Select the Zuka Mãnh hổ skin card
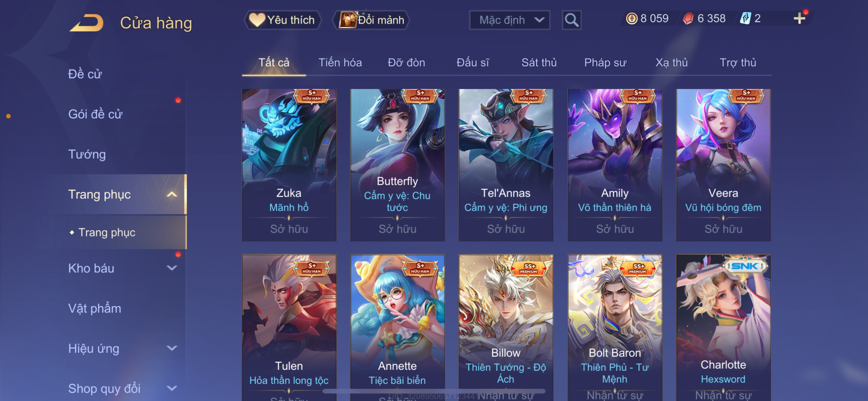 pos(289,165)
